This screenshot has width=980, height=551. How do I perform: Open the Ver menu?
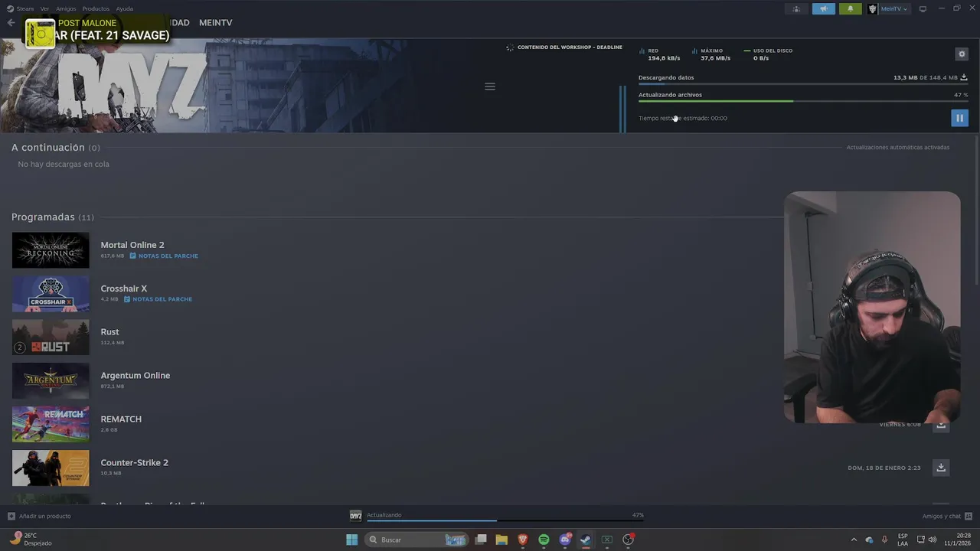coord(44,8)
